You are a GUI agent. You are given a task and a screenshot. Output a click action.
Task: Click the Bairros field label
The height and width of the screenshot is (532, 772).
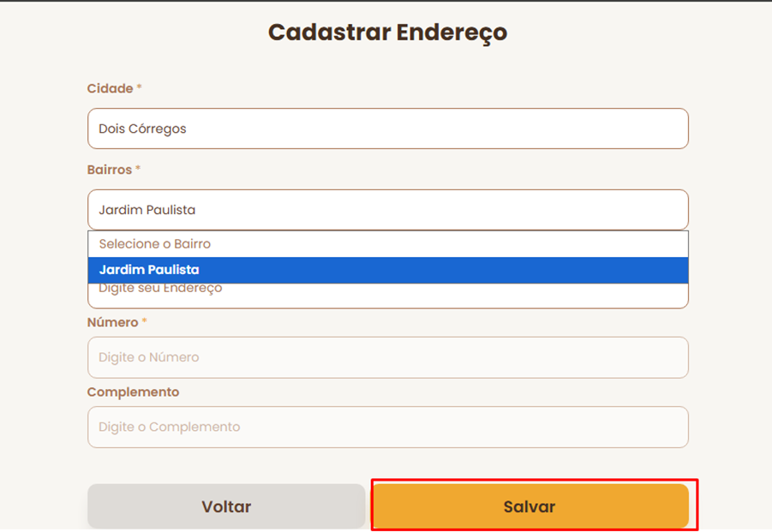109,170
